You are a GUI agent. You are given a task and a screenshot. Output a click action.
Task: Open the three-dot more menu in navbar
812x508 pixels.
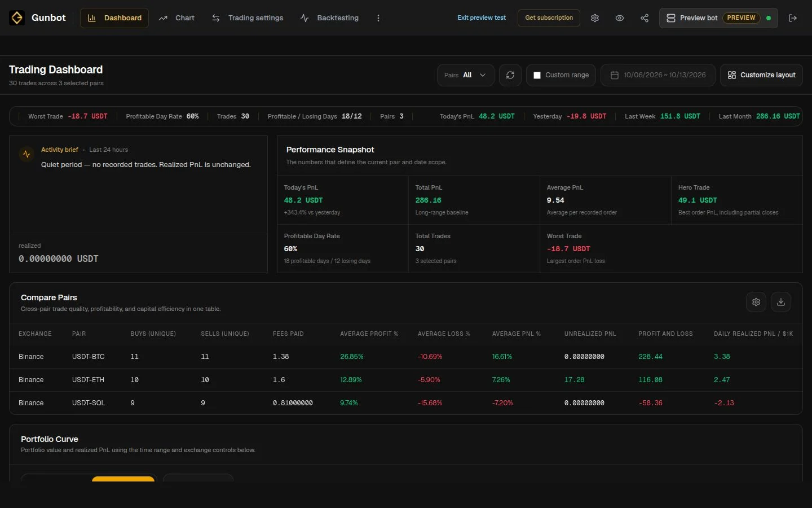[378, 18]
